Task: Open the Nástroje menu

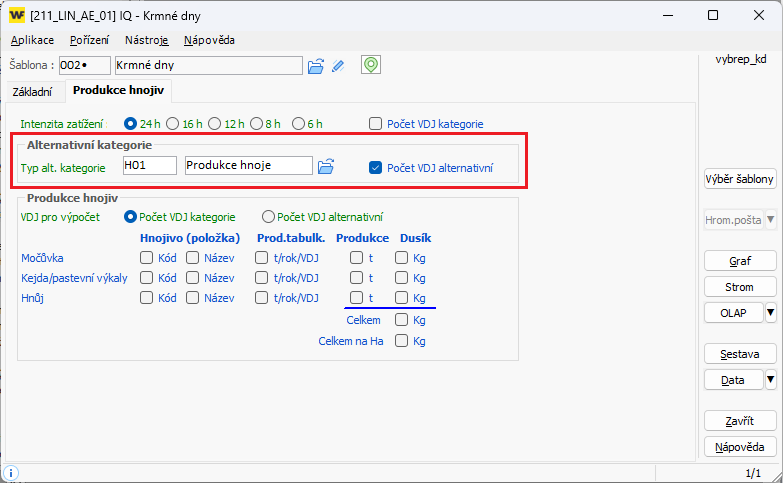Action: tap(146, 40)
